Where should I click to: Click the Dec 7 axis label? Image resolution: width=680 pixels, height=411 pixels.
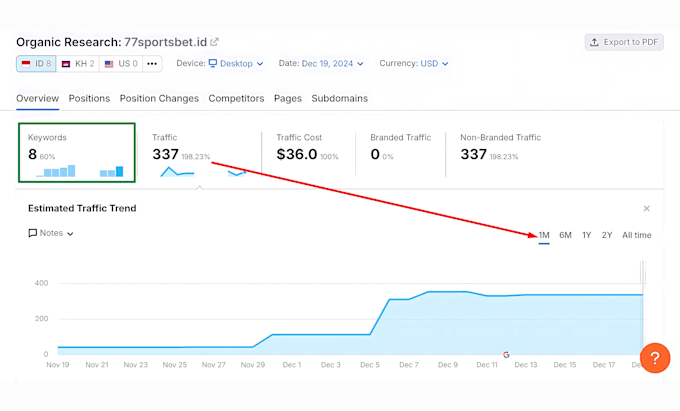(409, 365)
